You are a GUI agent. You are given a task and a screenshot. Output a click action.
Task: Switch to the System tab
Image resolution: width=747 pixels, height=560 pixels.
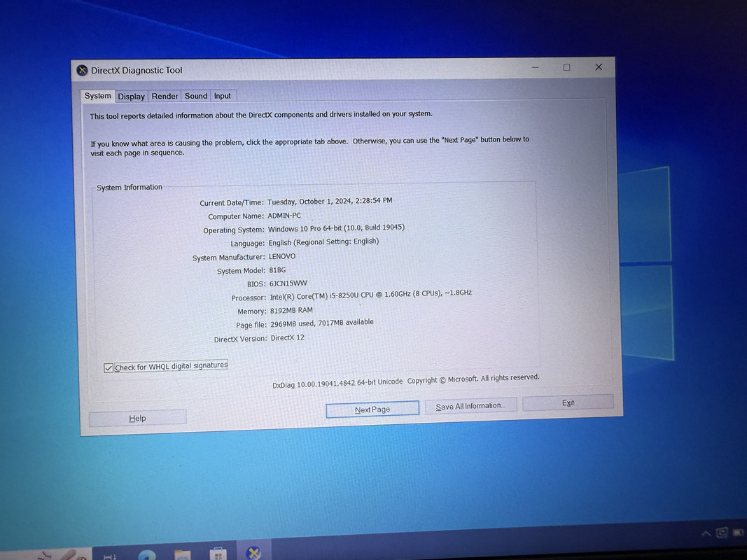coord(97,96)
